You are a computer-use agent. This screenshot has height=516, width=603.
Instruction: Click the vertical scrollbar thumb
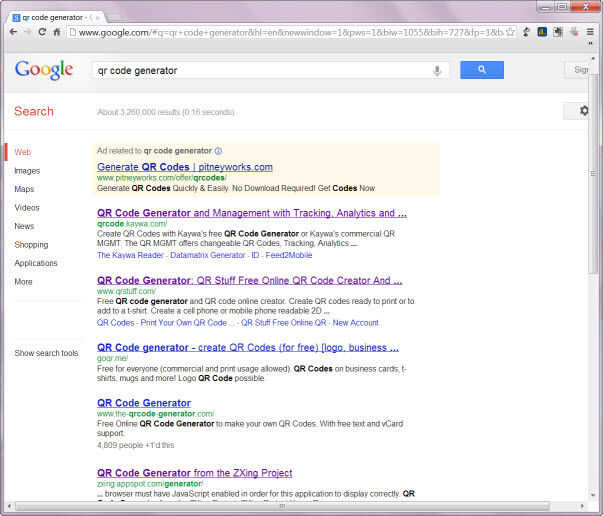(x=593, y=173)
